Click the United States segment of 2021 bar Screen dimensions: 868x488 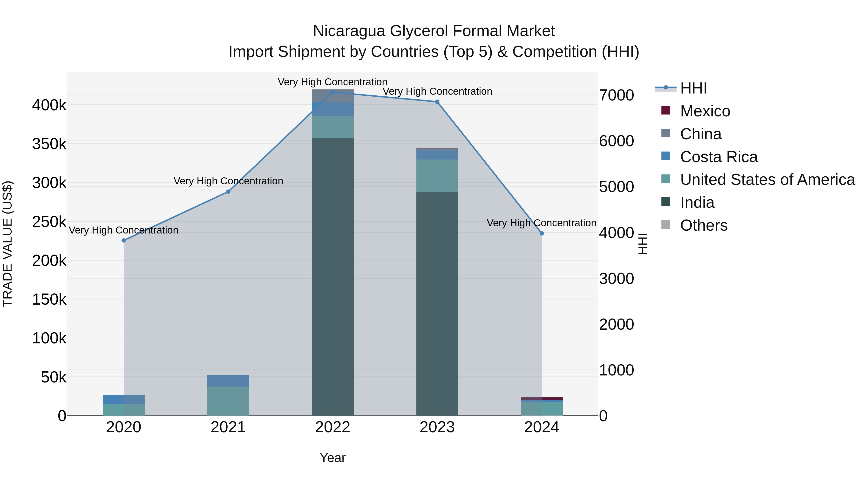point(228,401)
